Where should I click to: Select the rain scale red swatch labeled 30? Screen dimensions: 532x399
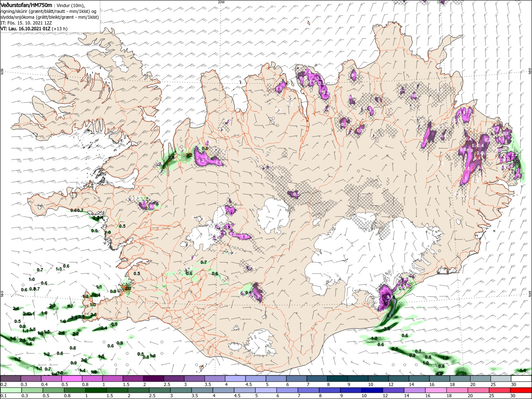click(x=521, y=390)
